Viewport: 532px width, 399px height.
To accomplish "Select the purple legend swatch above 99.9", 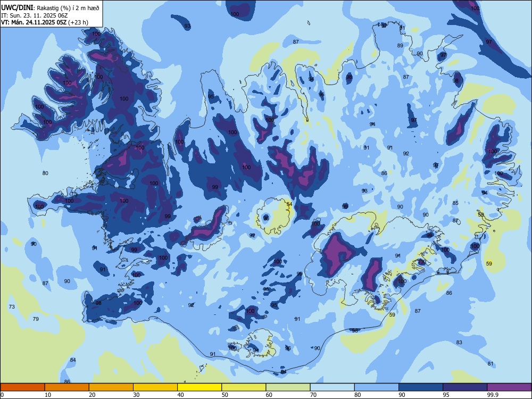I will 509,387.
